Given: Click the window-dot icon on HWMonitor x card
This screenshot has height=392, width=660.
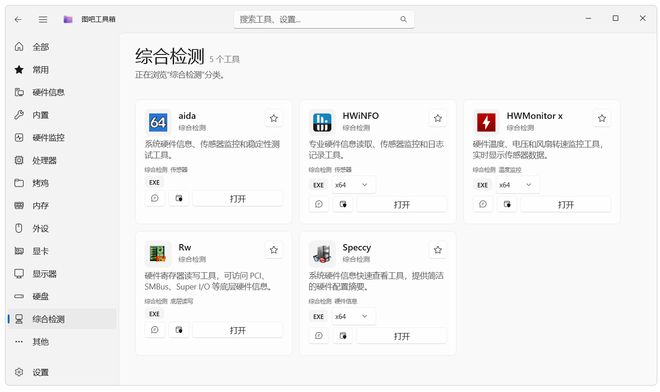Looking at the screenshot, I should pos(507,204).
